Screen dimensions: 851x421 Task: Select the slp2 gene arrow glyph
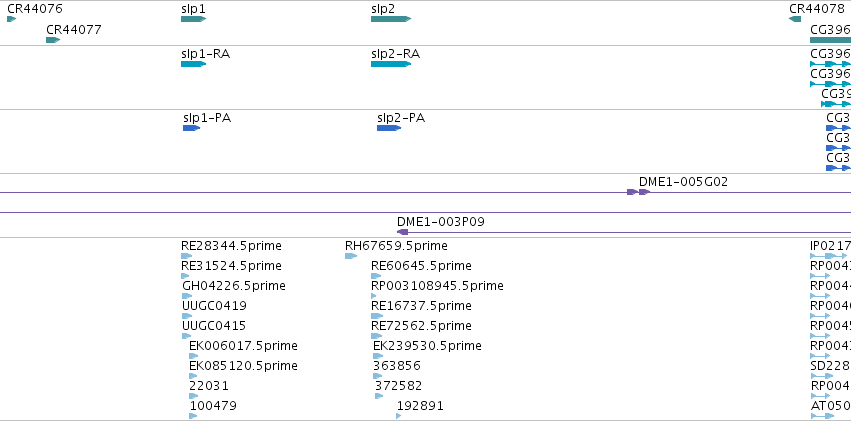pyautogui.click(x=391, y=19)
